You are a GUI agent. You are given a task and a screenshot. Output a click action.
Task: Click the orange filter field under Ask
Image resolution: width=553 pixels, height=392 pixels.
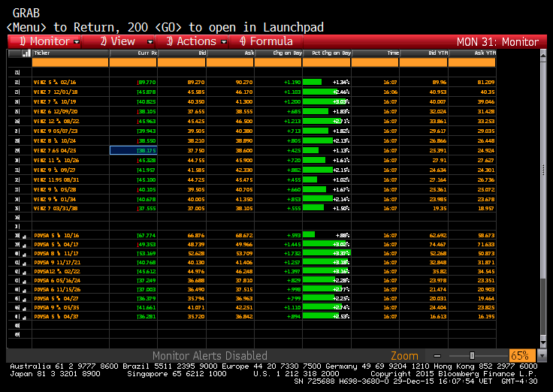(230, 62)
